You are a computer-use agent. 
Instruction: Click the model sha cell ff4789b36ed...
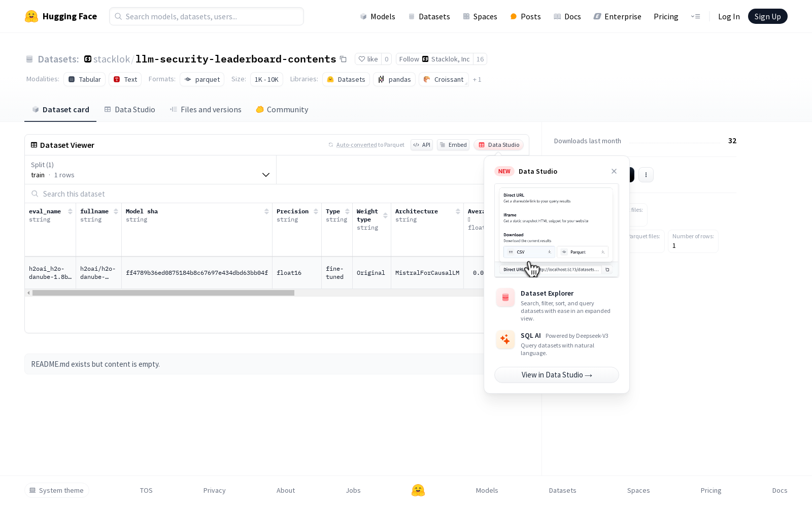[x=197, y=273]
